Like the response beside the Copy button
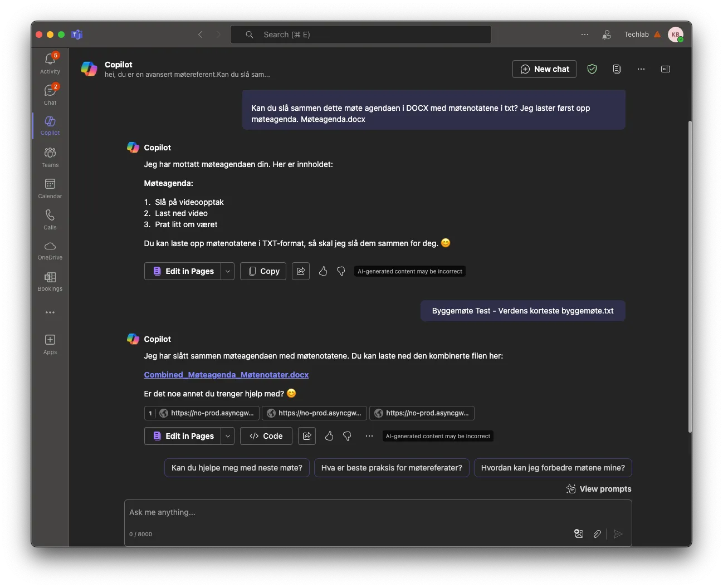Viewport: 723px width, 588px height. (323, 271)
